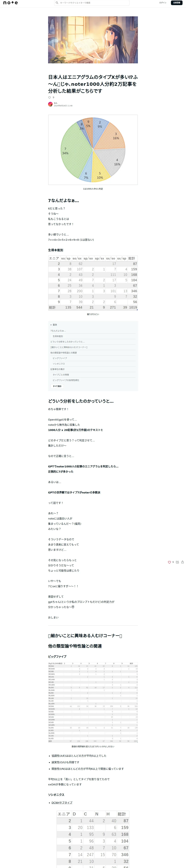Open the article header illustration
Screen dimensions: 186x868
93,40
